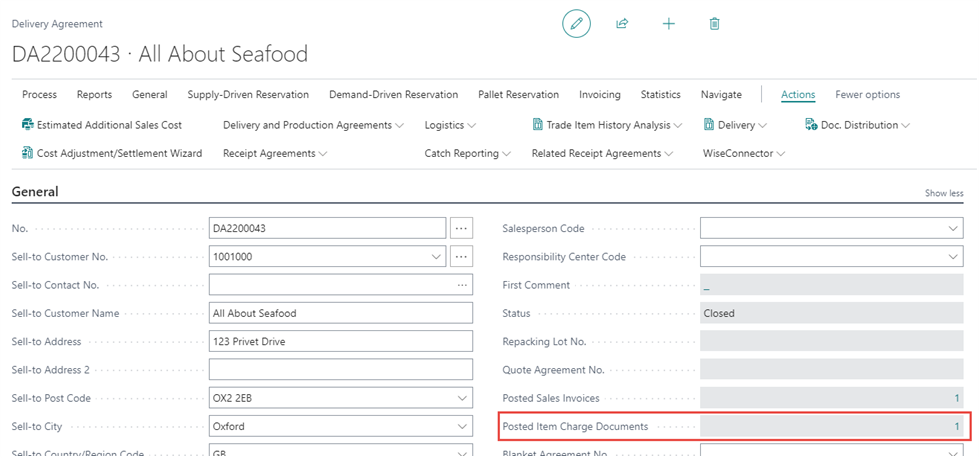Viewport: 979px width, 458px height.
Task: Switch to the Invoicing menu
Action: click(x=599, y=95)
